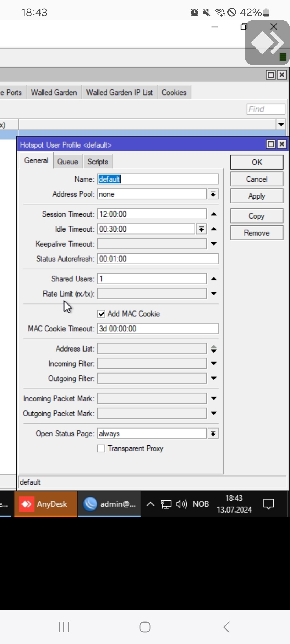Select the General tab

(36, 160)
